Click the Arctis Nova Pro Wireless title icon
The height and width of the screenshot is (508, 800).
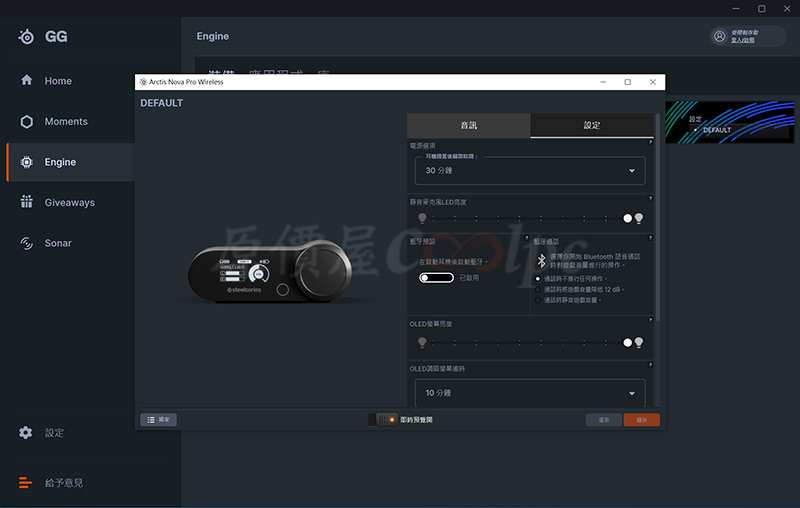pos(143,82)
